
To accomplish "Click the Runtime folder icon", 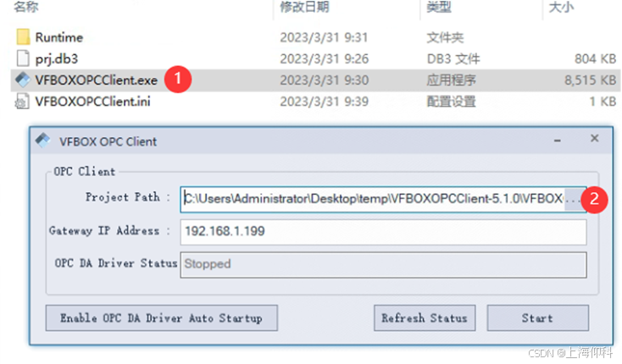I will point(23,38).
